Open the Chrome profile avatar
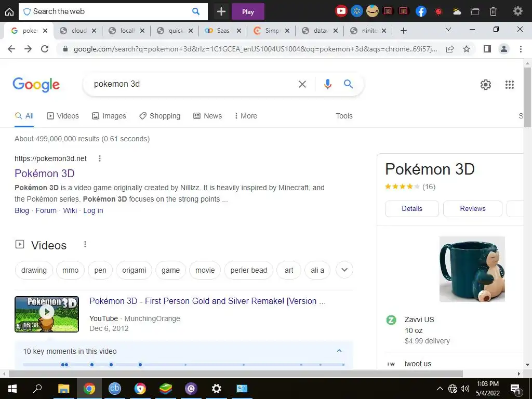The height and width of the screenshot is (399, 532). click(x=504, y=49)
